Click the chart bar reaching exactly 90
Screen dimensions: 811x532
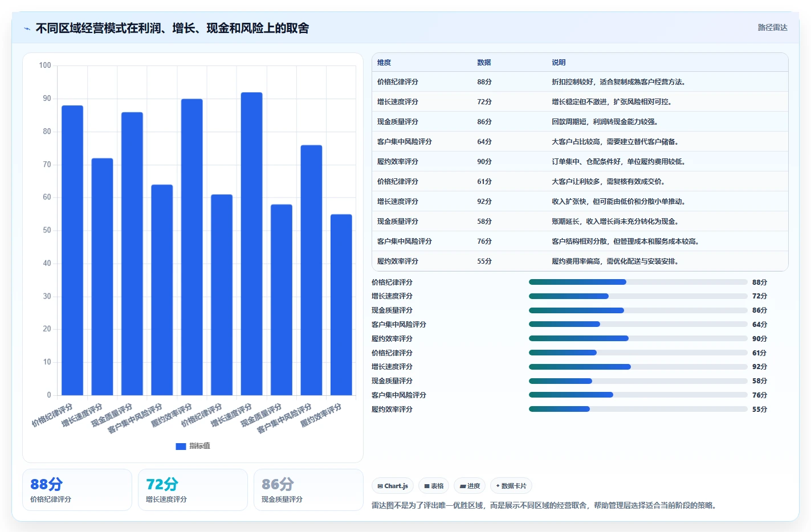click(191, 247)
